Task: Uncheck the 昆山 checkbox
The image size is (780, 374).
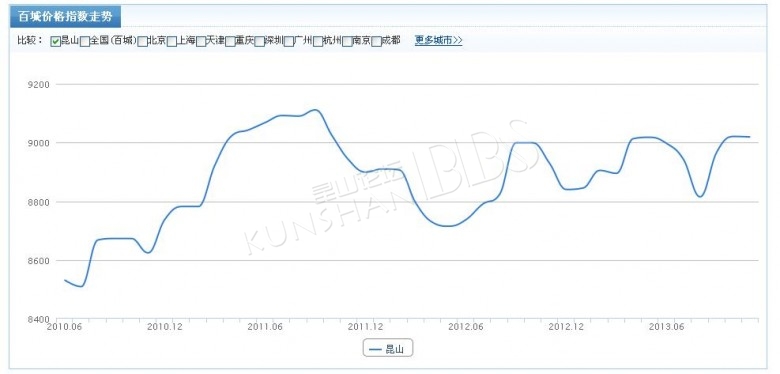Action: tap(55, 42)
